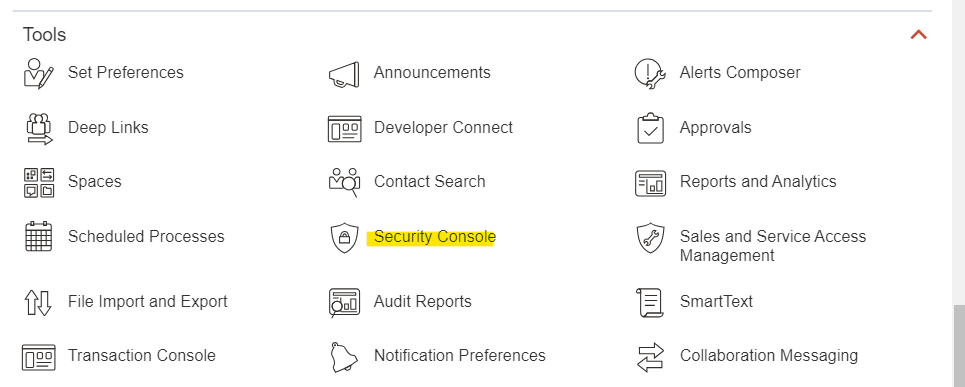Click the Security Console shield lock icon
The height and width of the screenshot is (387, 965).
coord(344,237)
